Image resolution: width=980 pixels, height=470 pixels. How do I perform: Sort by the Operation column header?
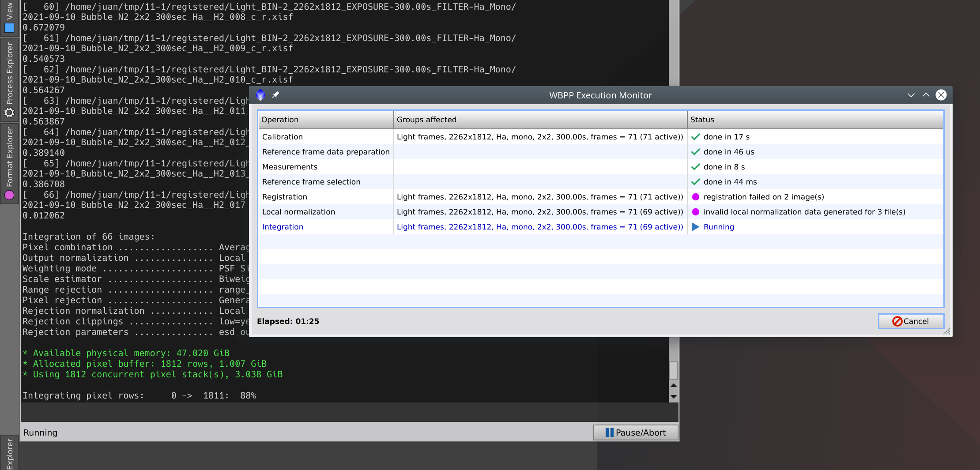coord(326,120)
